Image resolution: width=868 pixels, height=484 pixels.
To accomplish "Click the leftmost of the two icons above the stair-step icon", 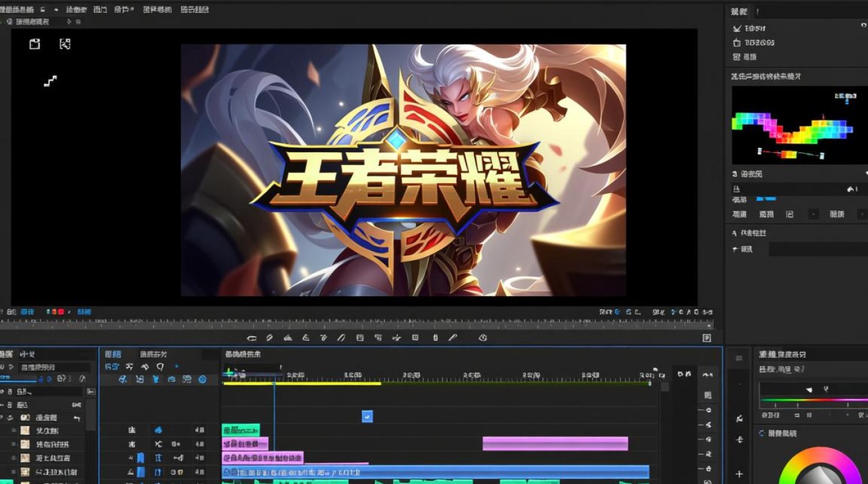I will click(35, 44).
